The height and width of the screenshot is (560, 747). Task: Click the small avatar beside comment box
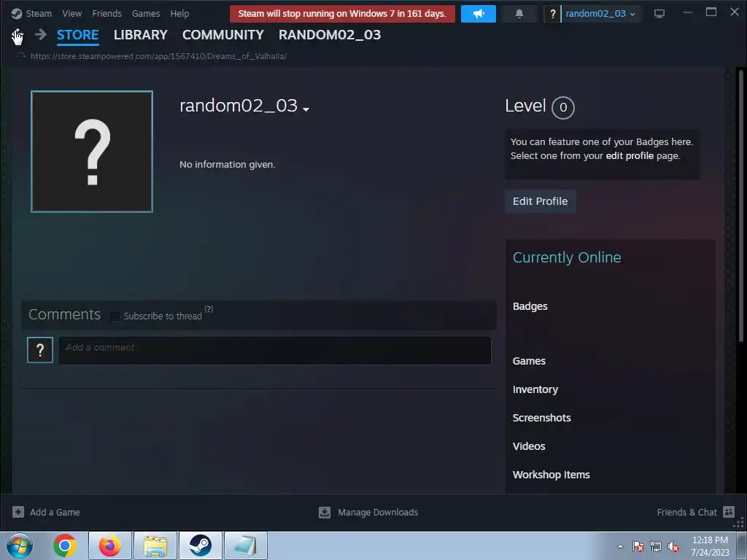click(40, 350)
